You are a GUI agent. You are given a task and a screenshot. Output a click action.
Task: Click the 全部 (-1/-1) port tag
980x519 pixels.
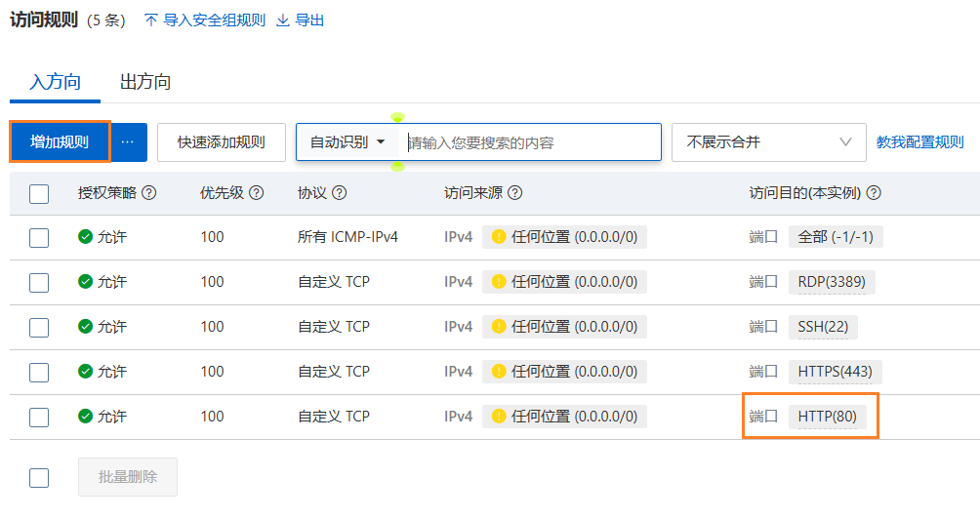click(x=836, y=237)
